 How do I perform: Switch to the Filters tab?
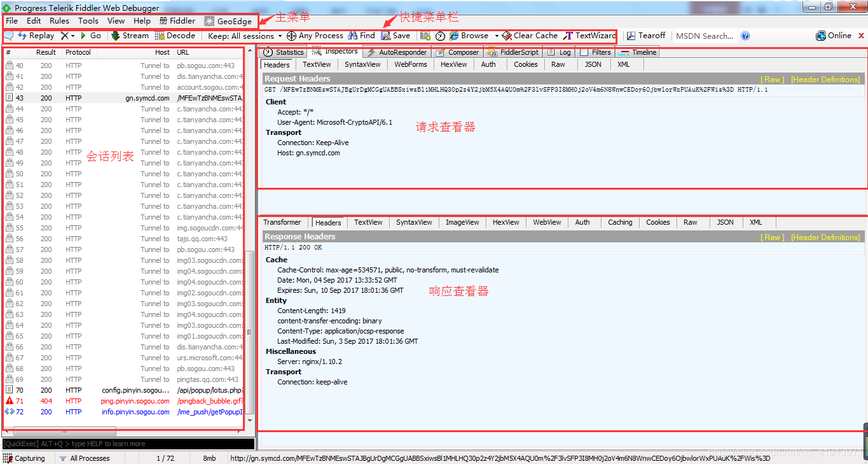pos(596,52)
